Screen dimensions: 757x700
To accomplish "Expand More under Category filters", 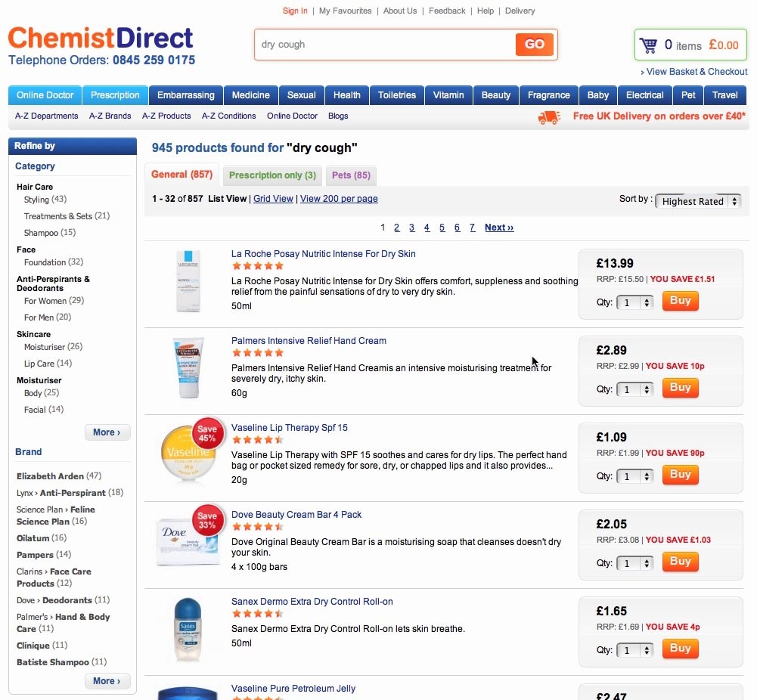I will coord(107,432).
